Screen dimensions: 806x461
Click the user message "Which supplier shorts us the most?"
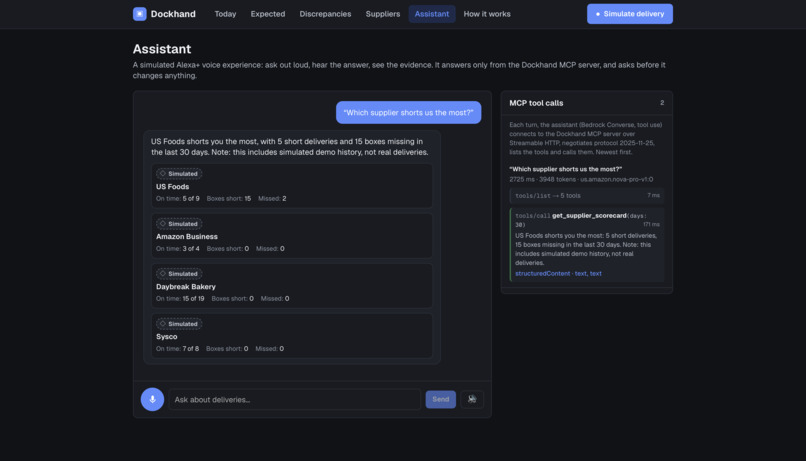(x=408, y=113)
